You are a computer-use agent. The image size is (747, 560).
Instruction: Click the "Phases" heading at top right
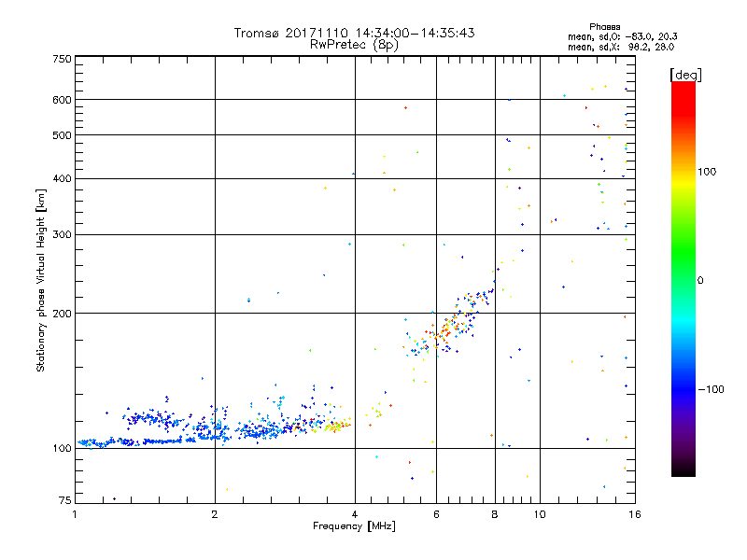[x=604, y=27]
